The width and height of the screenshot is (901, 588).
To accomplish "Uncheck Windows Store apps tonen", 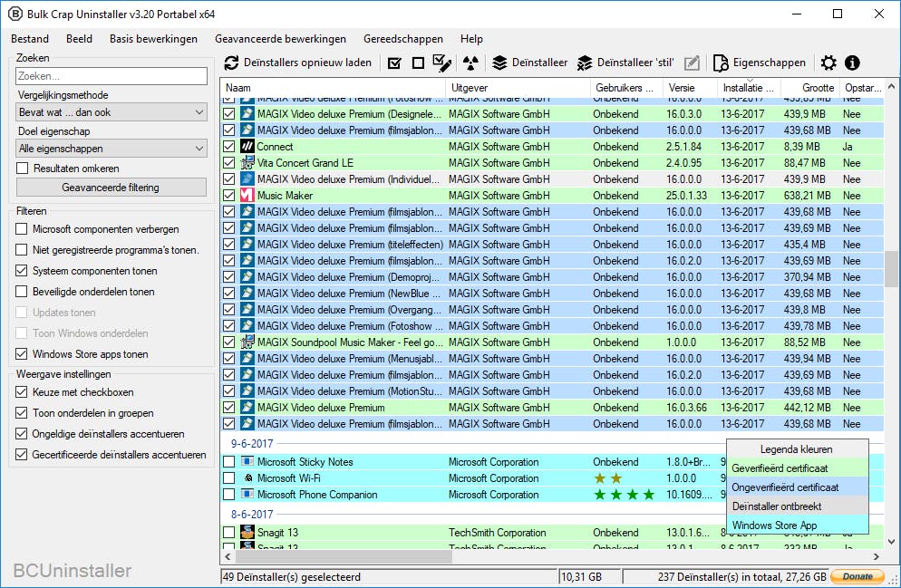I will point(21,353).
